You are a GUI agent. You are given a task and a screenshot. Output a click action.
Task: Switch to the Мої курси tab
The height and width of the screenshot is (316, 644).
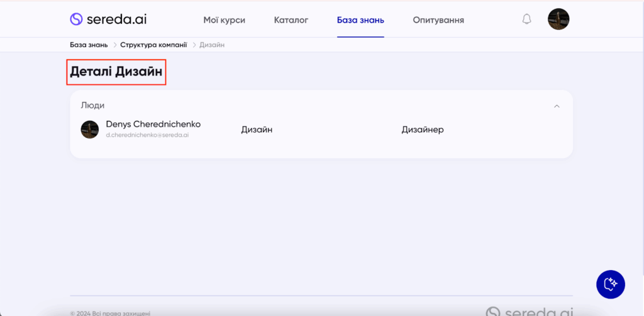(224, 20)
